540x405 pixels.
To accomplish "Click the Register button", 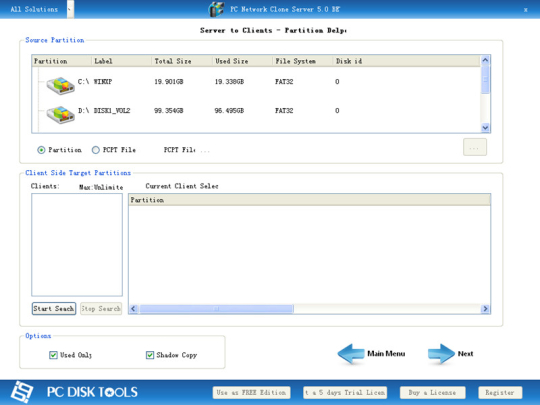I will [500, 393].
